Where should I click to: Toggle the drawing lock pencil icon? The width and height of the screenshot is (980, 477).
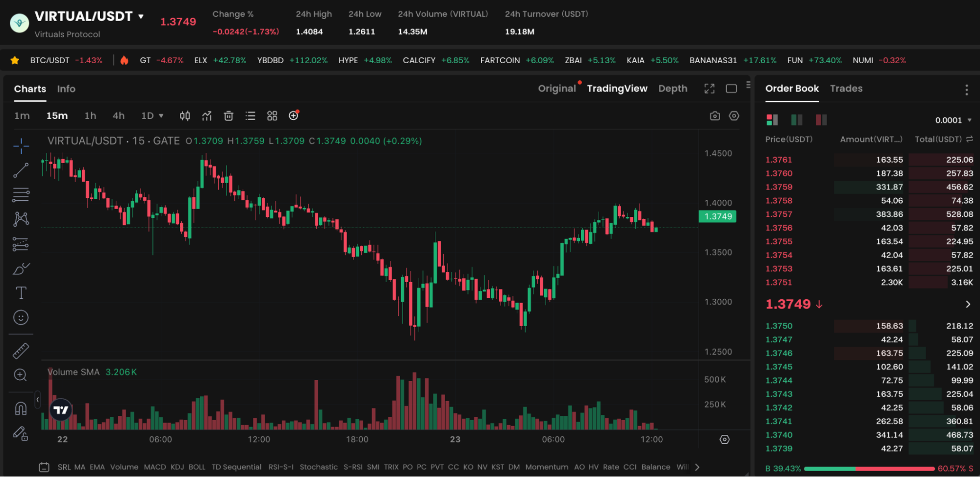[21, 433]
